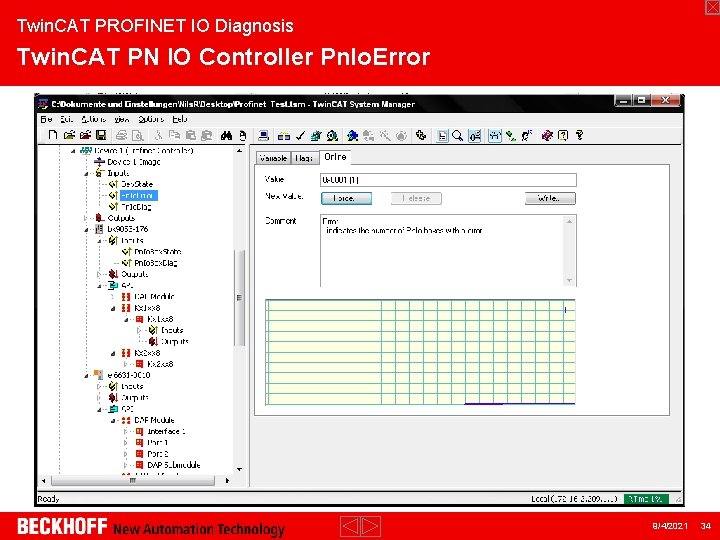This screenshot has height=540, width=720.
Task: Click the Cut scissors toolbar icon
Action: 158,135
